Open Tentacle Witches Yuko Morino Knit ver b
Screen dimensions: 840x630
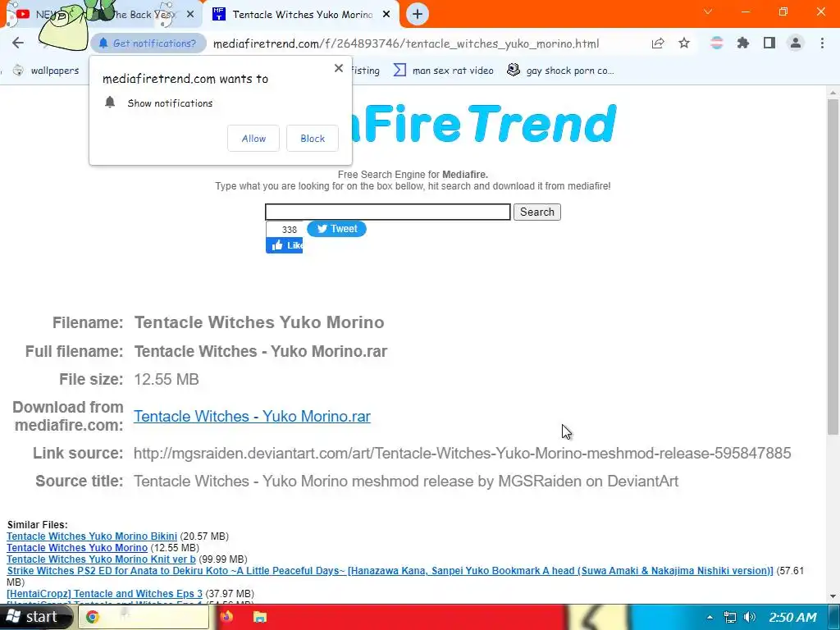(101, 559)
